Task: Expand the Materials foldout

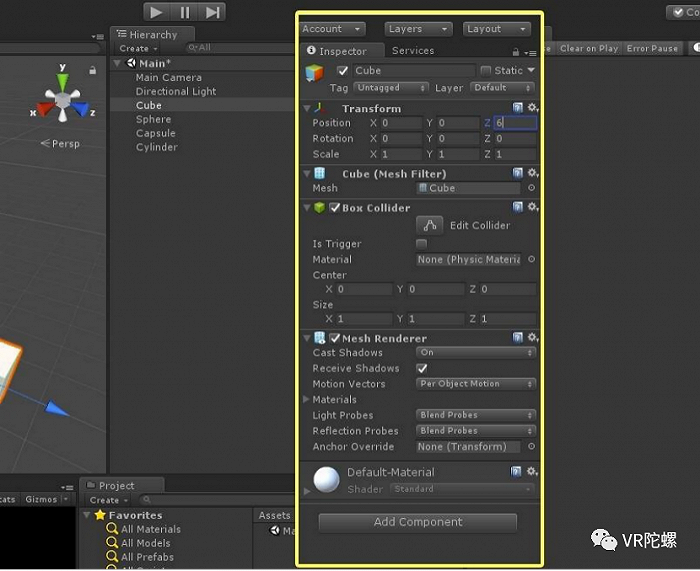Action: (x=306, y=400)
